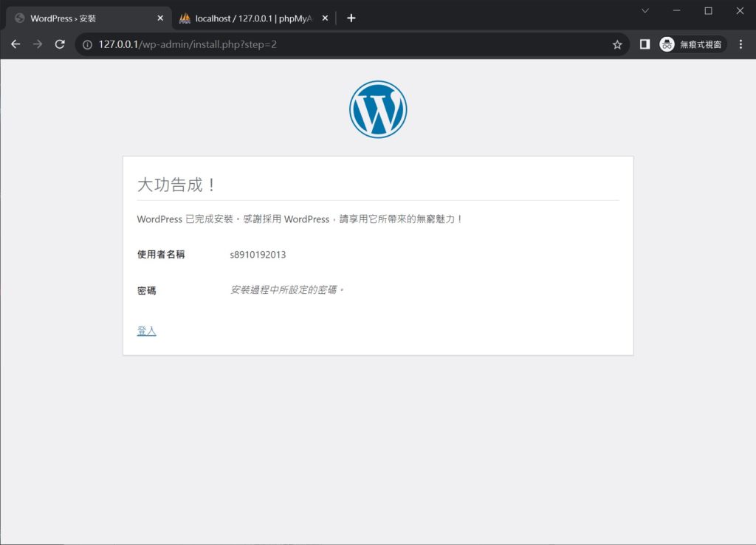This screenshot has height=545, width=756.
Task: Bookmark this page with the star icon
Action: 617,45
